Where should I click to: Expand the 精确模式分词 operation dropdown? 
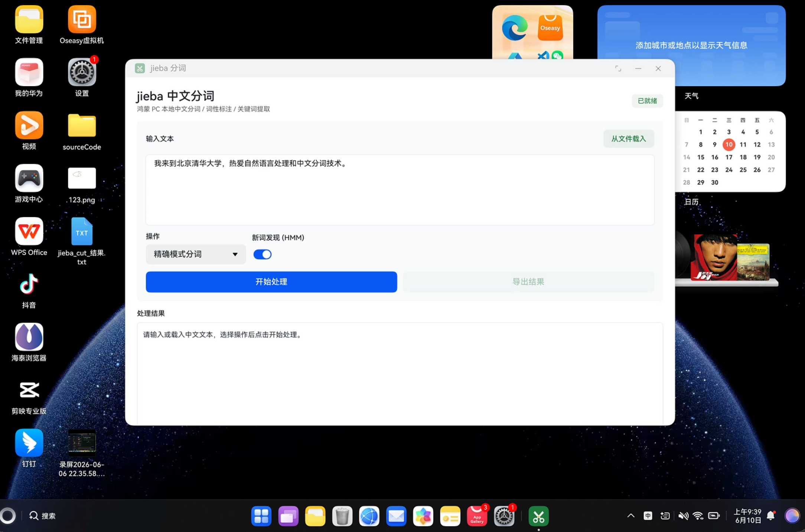196,254
